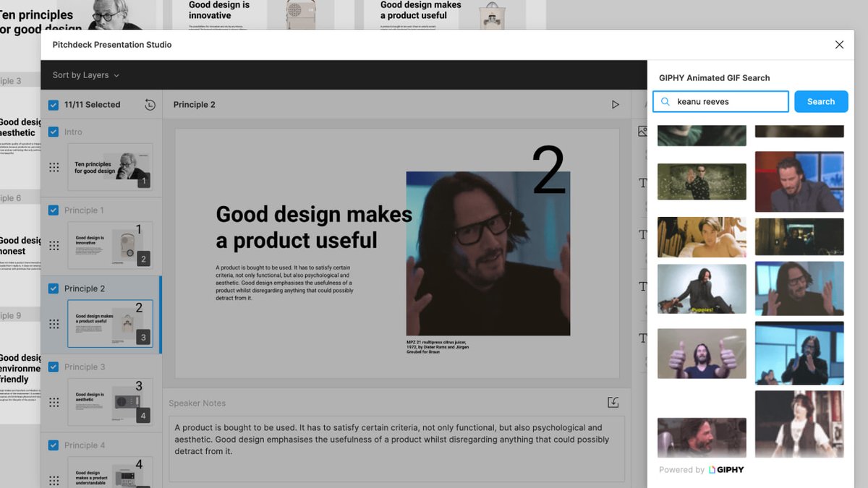
Task: Focus the GIPHY search field containing keanu reeves
Action: pos(720,102)
